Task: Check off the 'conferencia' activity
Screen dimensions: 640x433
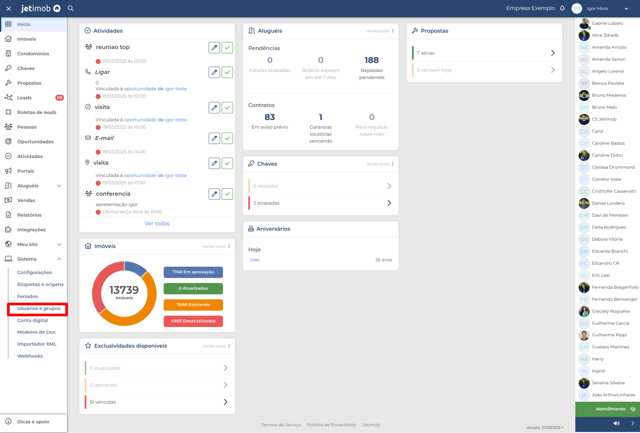Action: (x=227, y=194)
